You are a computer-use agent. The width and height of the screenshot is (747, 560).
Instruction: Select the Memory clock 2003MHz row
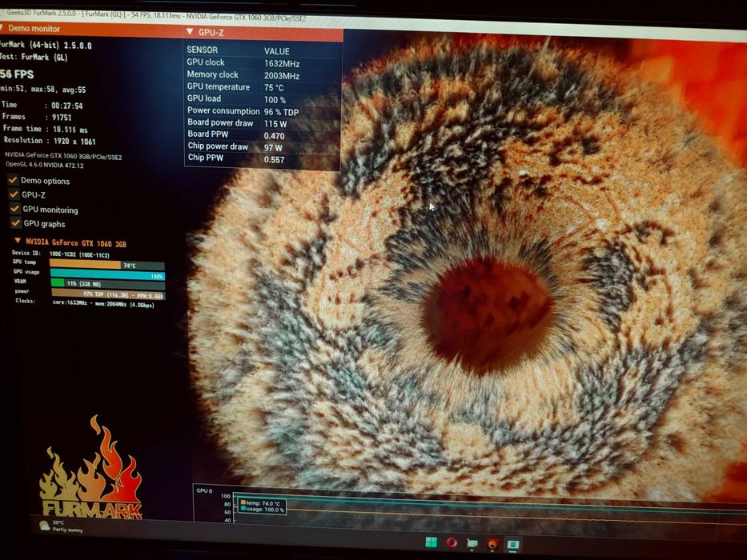[x=263, y=75]
